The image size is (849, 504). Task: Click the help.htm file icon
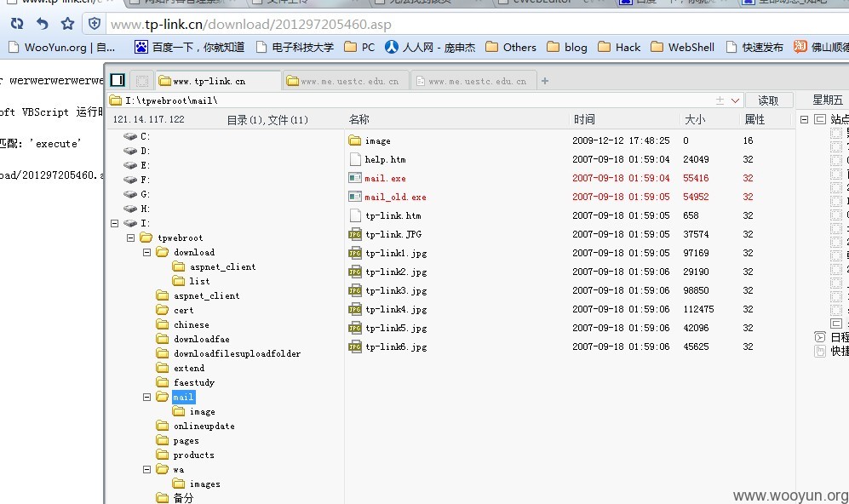[355, 159]
